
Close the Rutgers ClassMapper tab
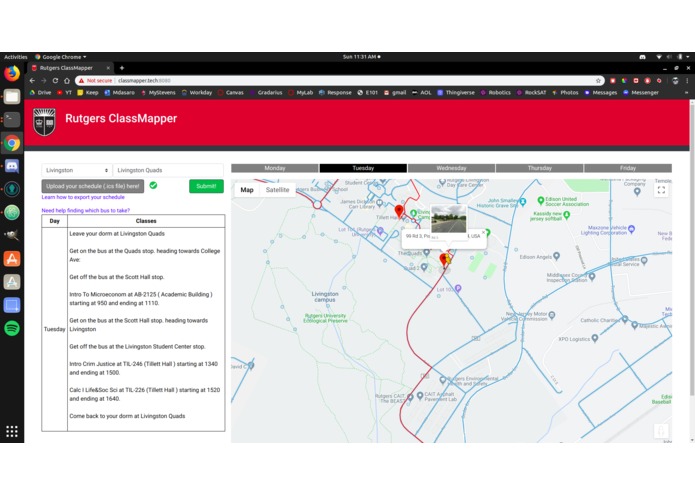coord(108,68)
